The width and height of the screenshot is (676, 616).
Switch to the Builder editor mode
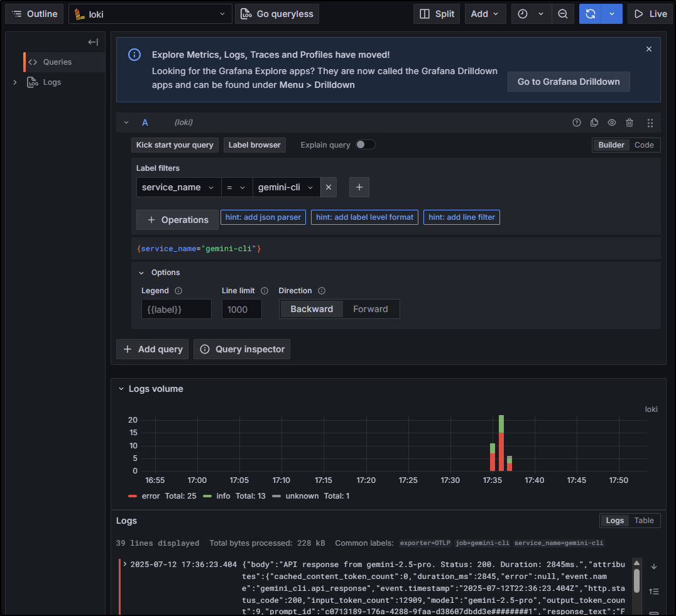611,145
